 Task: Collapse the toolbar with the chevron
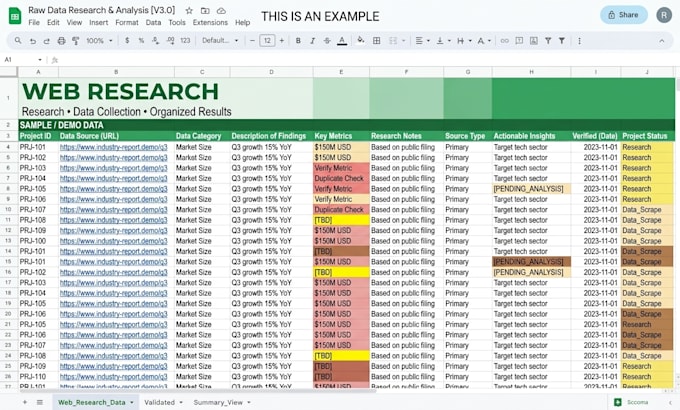tap(662, 41)
